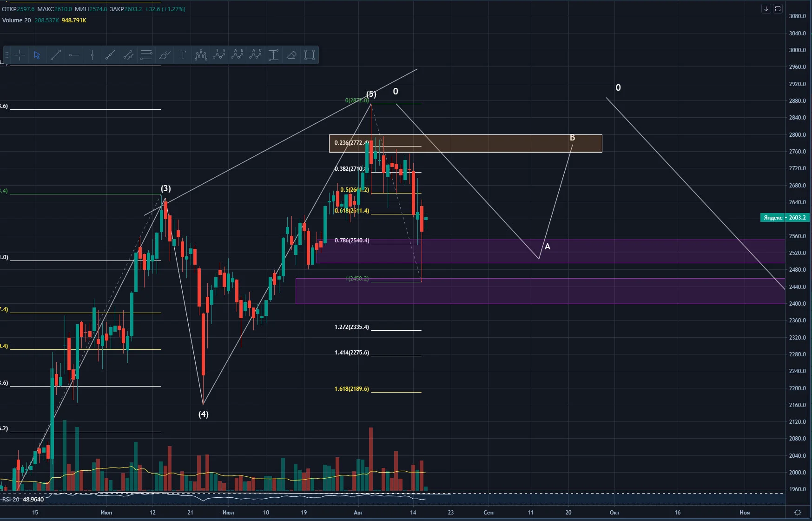This screenshot has height=521, width=812.
Task: Click the down arrow pane button
Action: click(x=766, y=8)
